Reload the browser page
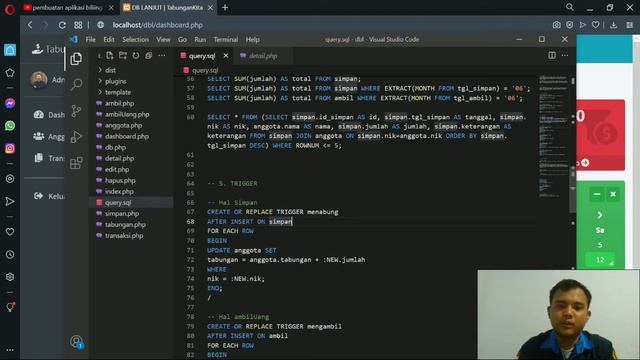This screenshot has width=640, height=360. [62, 25]
